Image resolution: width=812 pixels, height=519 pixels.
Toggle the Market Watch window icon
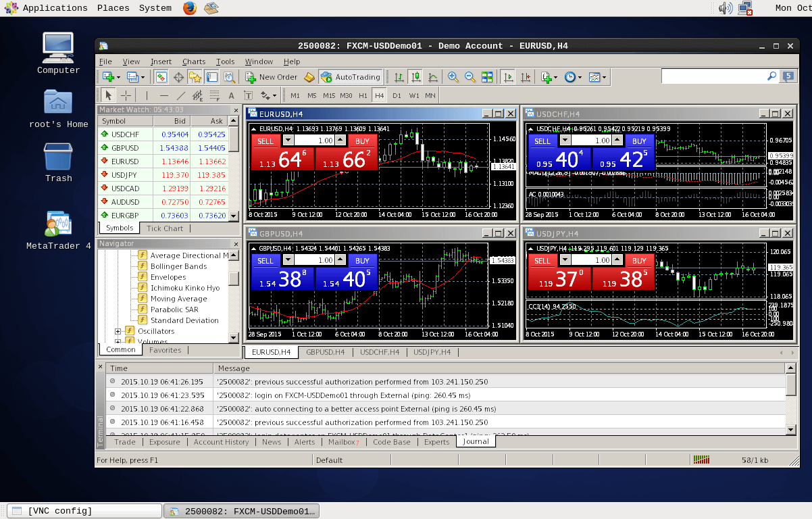tap(161, 77)
